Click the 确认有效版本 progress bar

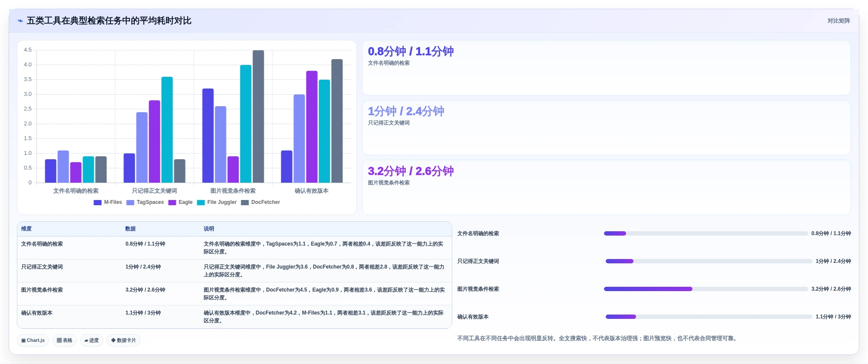(x=709, y=317)
